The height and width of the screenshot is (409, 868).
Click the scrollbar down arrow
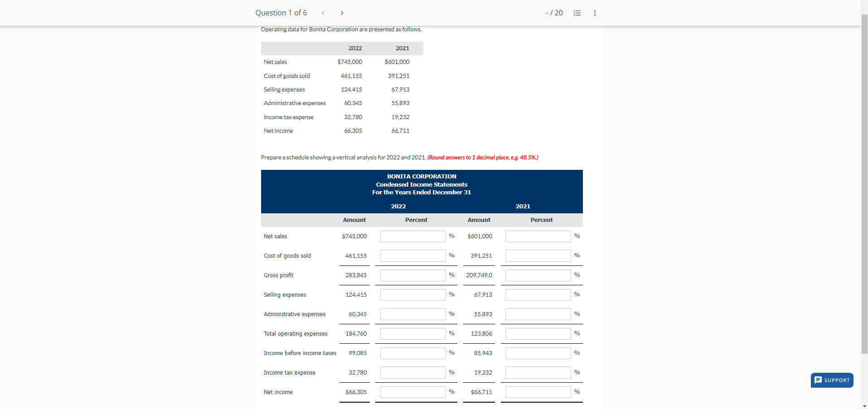[x=864, y=405]
